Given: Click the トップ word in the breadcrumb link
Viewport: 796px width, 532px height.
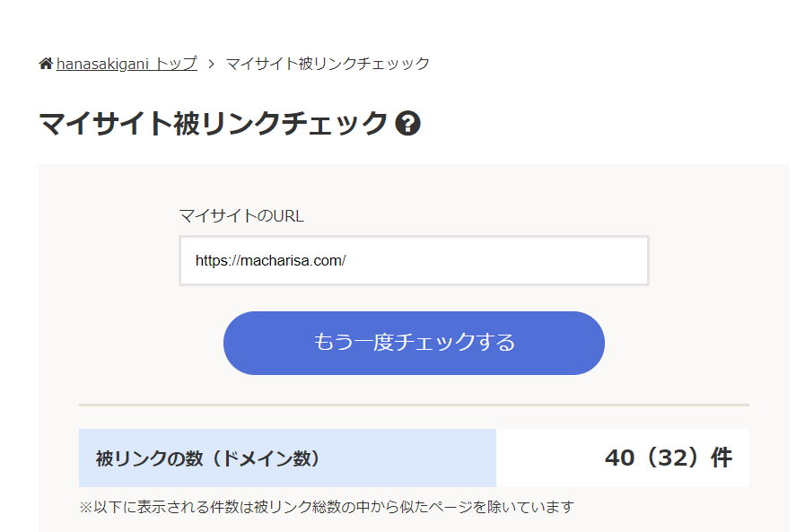Looking at the screenshot, I should coord(176,64).
